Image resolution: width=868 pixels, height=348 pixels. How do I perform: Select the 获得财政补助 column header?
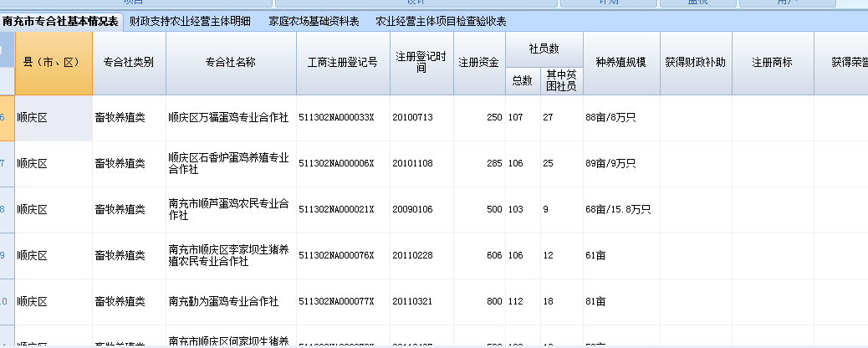(696, 63)
